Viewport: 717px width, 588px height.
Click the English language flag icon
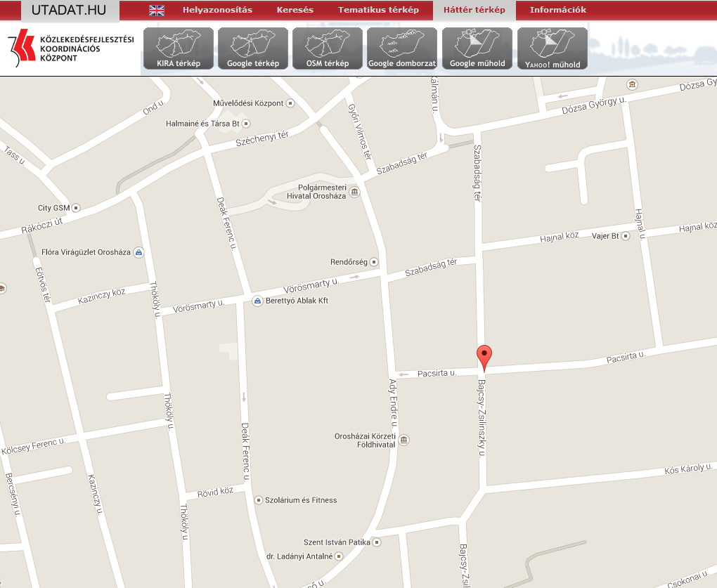point(157,11)
